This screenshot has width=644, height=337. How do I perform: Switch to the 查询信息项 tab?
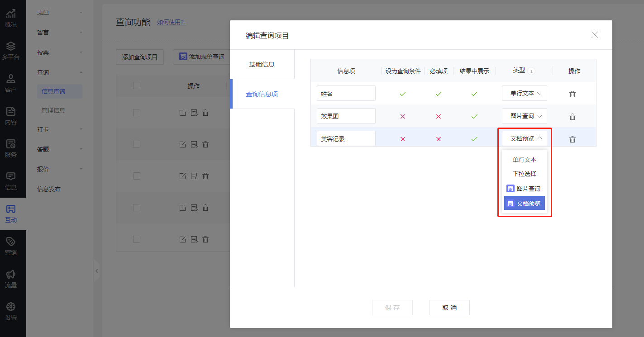point(262,94)
